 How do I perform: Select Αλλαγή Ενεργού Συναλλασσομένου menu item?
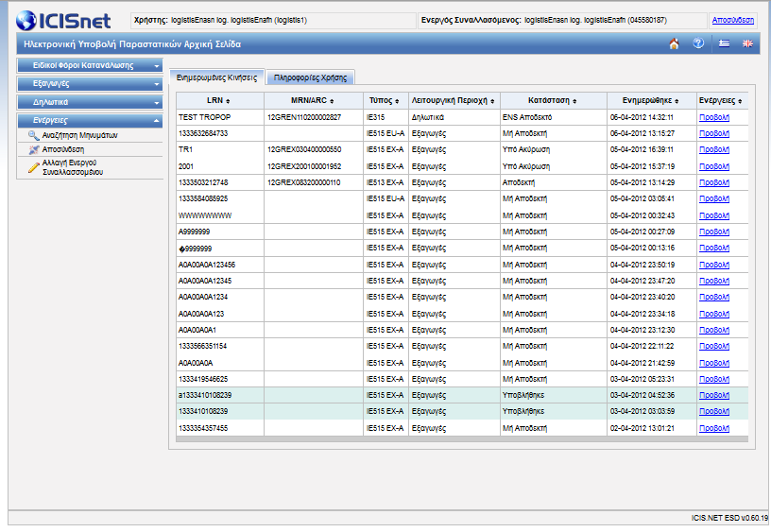click(x=73, y=167)
